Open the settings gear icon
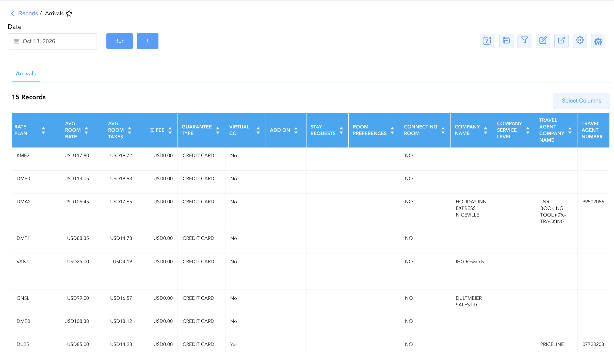 coord(580,41)
